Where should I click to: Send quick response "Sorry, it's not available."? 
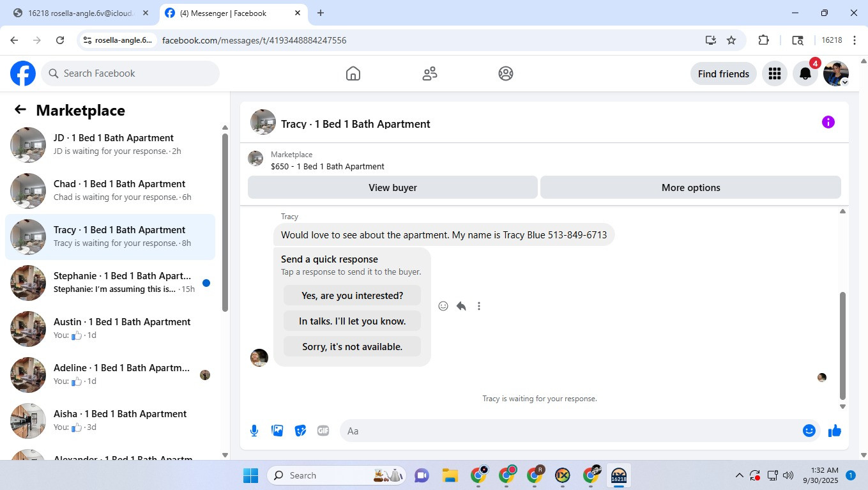pos(352,347)
